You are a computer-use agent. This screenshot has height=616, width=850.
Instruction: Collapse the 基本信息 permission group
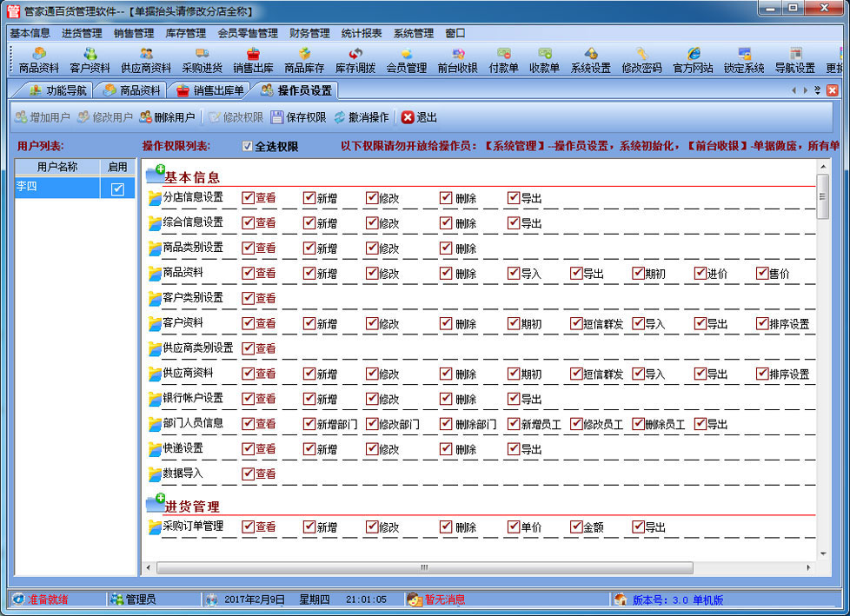click(x=156, y=175)
